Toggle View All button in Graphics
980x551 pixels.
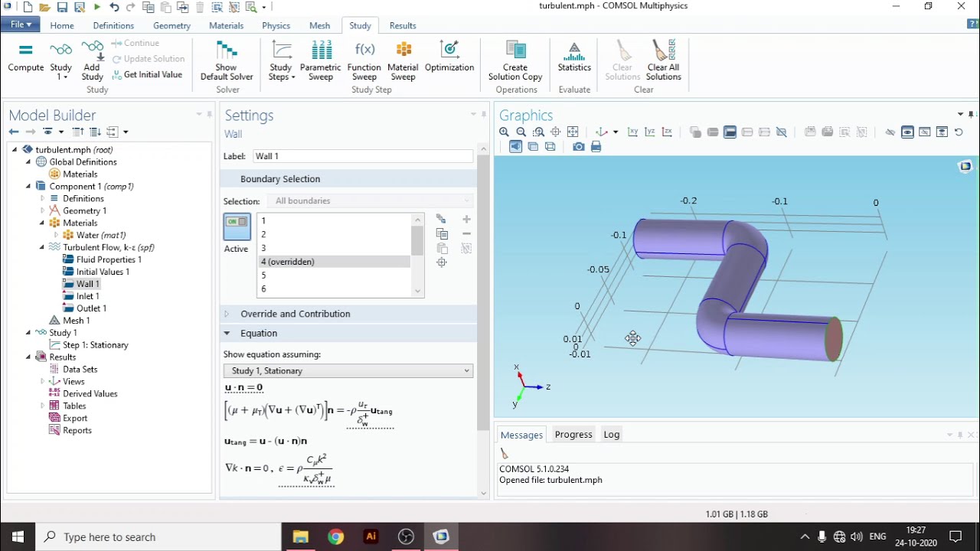tap(941, 132)
